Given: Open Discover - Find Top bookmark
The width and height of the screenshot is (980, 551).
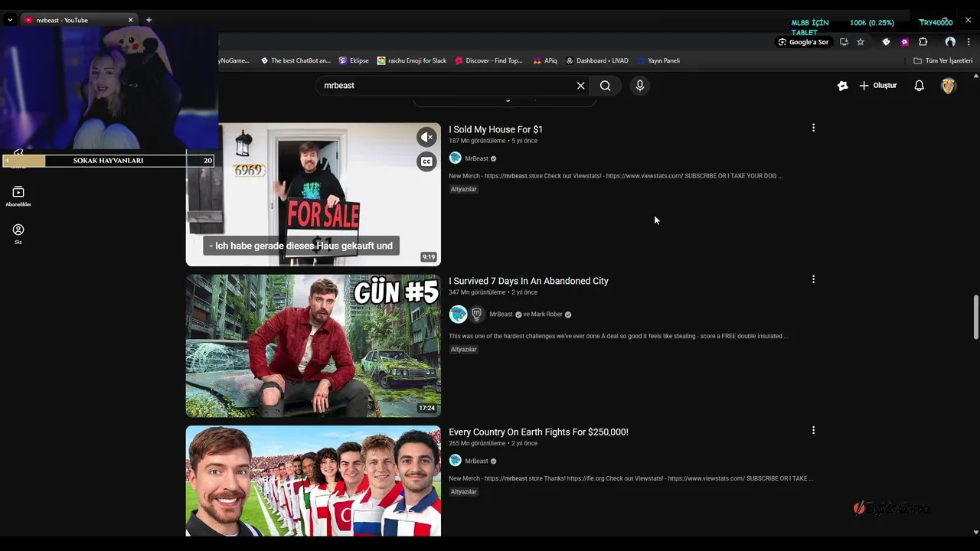Looking at the screenshot, I should point(488,60).
